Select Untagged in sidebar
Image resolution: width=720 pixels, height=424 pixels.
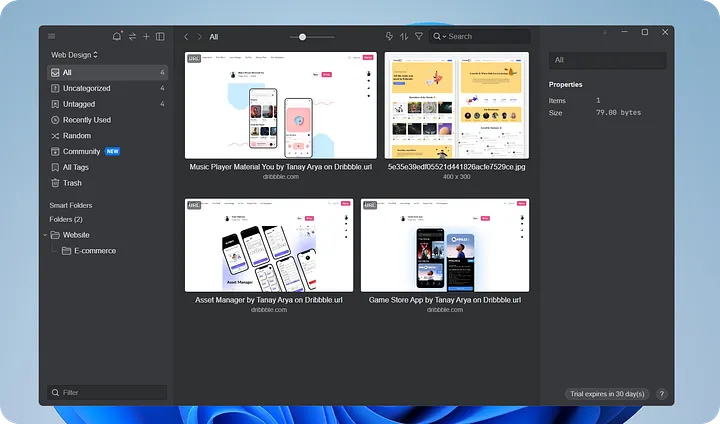click(x=107, y=104)
